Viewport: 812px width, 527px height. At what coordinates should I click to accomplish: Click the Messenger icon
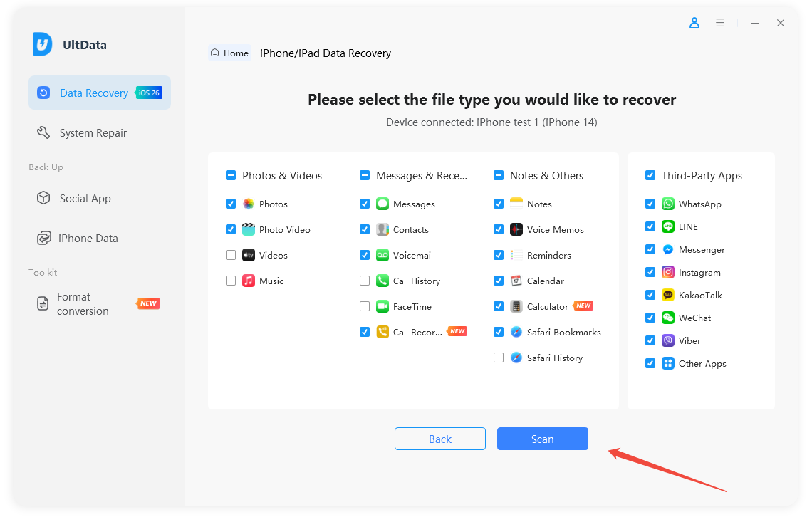[x=668, y=249]
